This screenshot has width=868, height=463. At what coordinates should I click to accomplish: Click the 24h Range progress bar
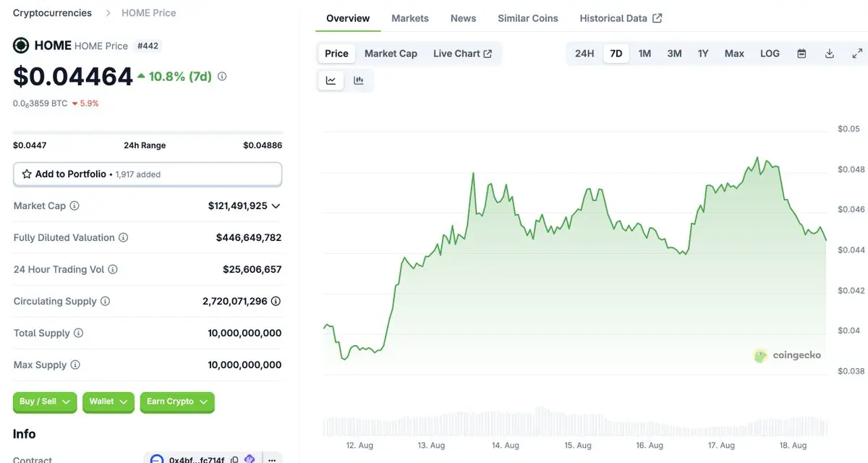(x=148, y=132)
